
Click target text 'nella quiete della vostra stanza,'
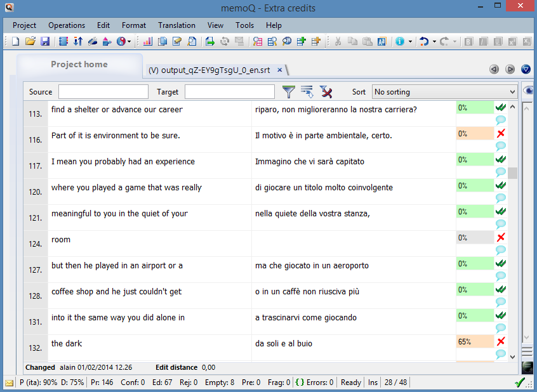pyautogui.click(x=312, y=214)
